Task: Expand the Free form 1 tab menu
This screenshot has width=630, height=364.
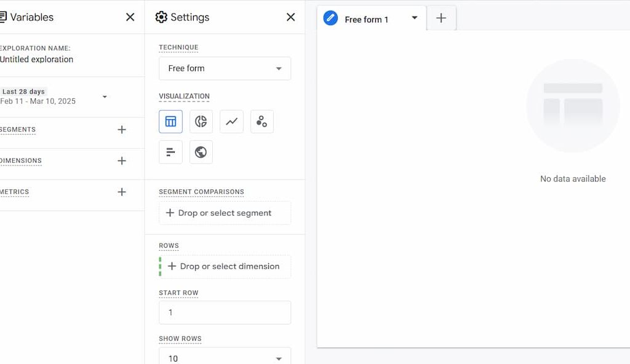Action: (415, 18)
